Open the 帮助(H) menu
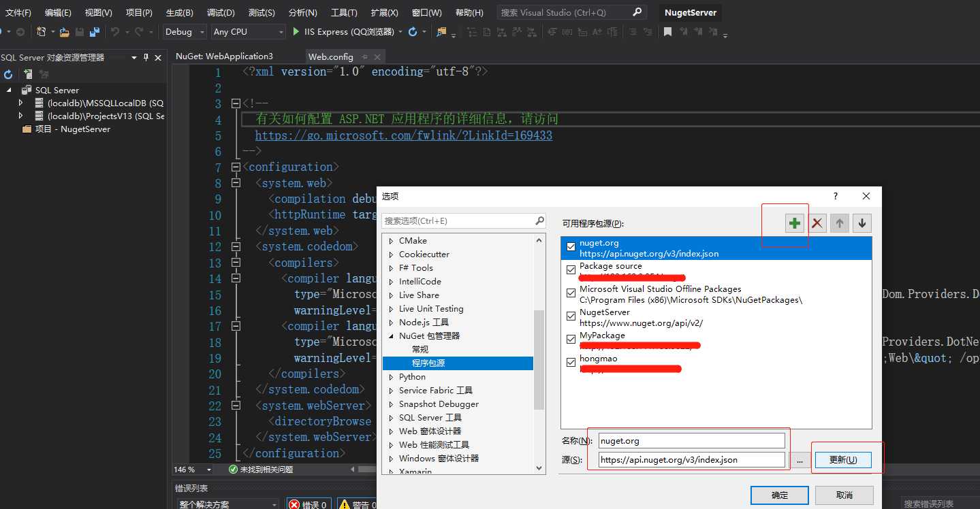This screenshot has height=509, width=980. click(469, 13)
